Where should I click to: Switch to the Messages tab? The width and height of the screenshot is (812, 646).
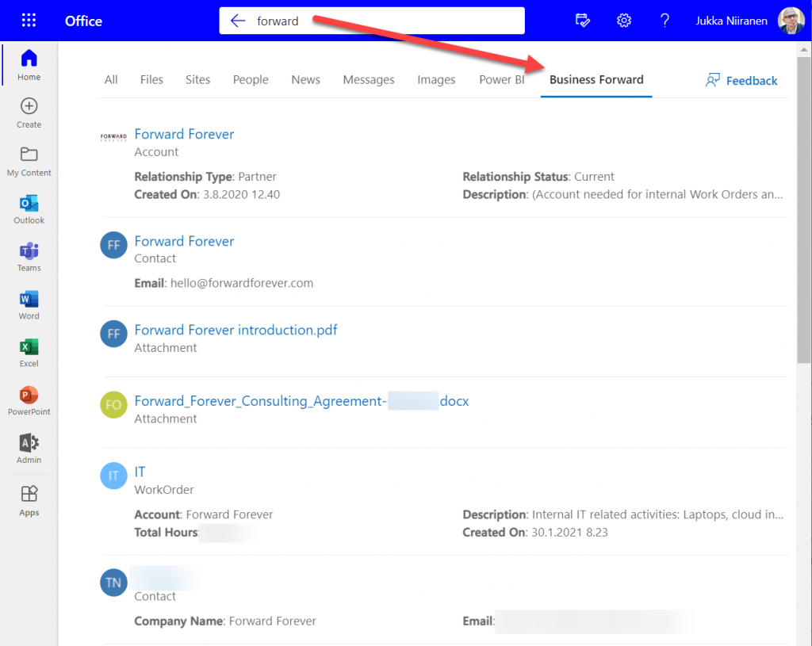(368, 80)
